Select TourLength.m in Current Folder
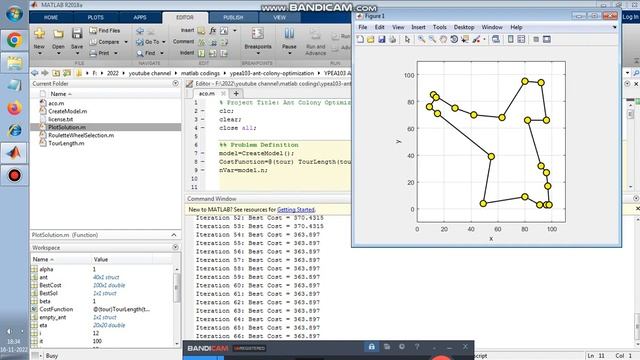The height and width of the screenshot is (360, 640). 66,143
